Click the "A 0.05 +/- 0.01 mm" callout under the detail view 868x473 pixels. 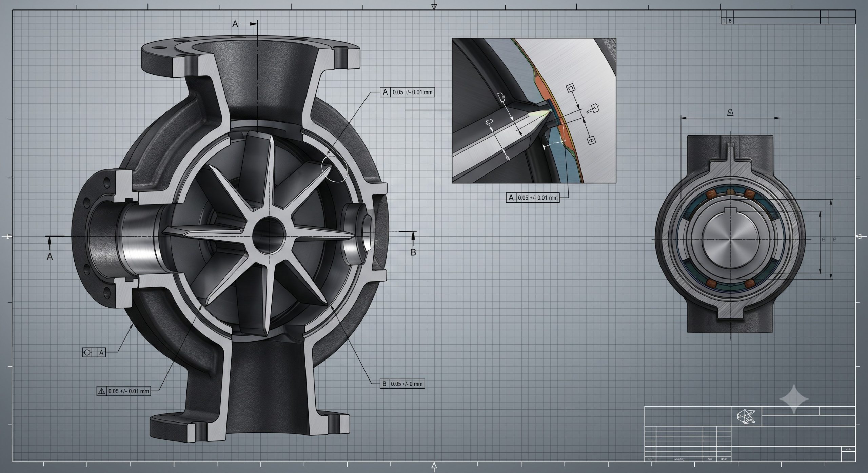[533, 198]
